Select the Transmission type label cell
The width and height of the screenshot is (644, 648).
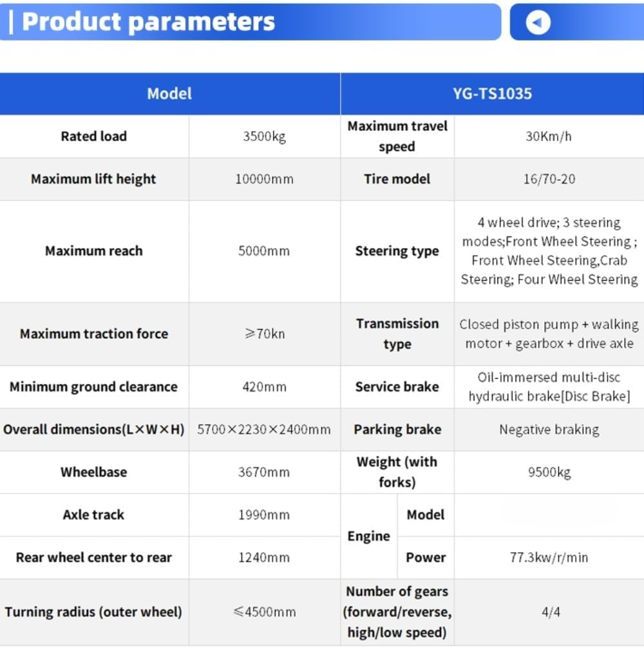[397, 334]
